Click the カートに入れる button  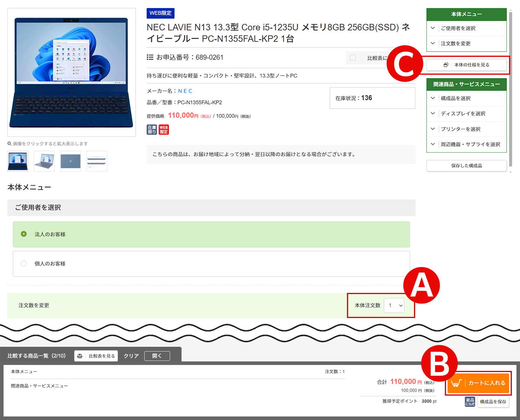[478, 383]
